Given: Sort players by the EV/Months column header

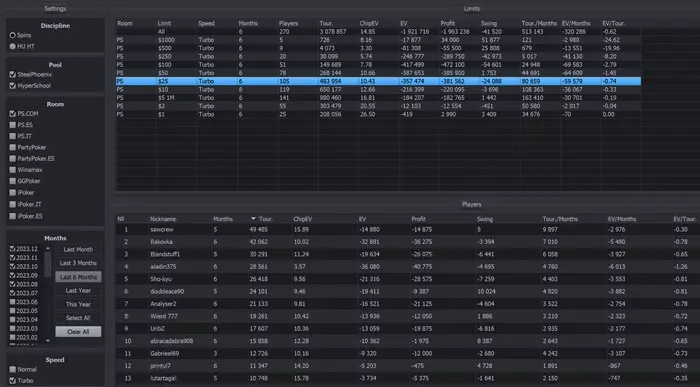Looking at the screenshot, I should pos(622,219).
